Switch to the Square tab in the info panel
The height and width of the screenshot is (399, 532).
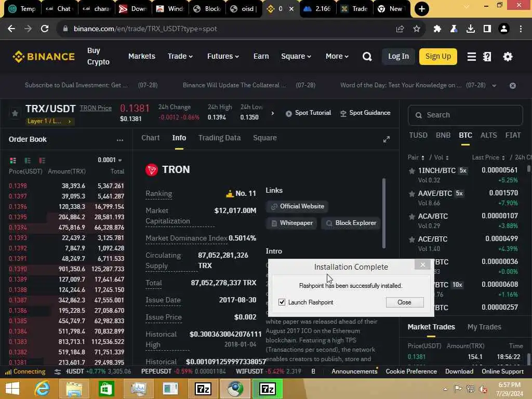point(264,138)
